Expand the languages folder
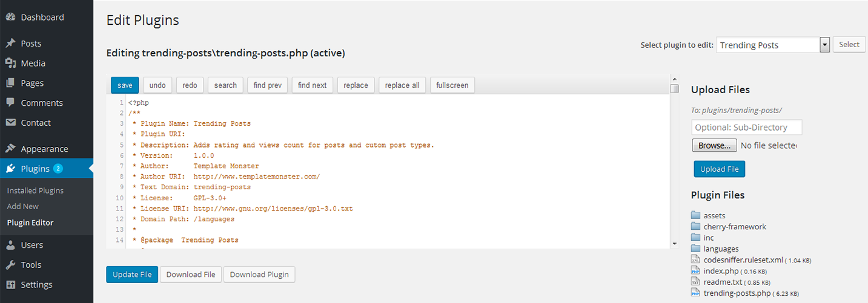Image resolution: width=868 pixels, height=303 pixels. [x=696, y=249]
